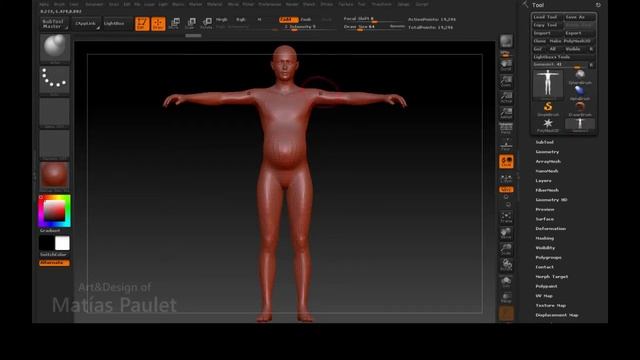
Task: Click the SubTool Master button
Action: point(55,24)
